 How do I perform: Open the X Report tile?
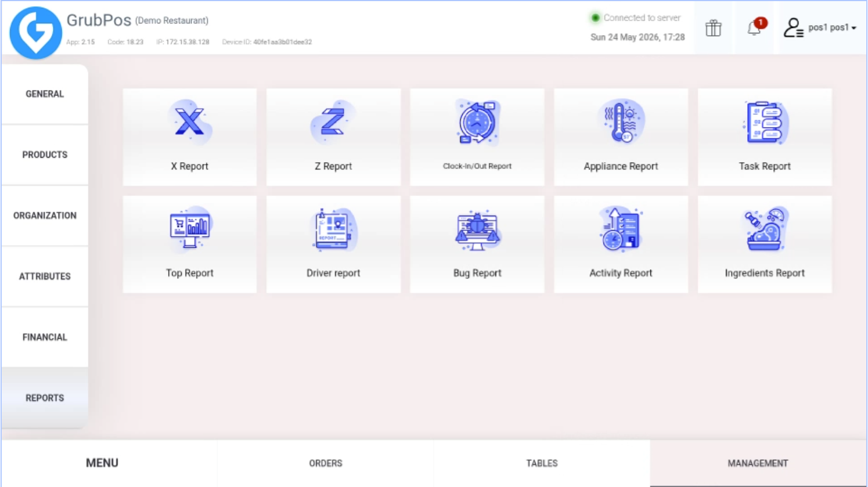(x=189, y=137)
